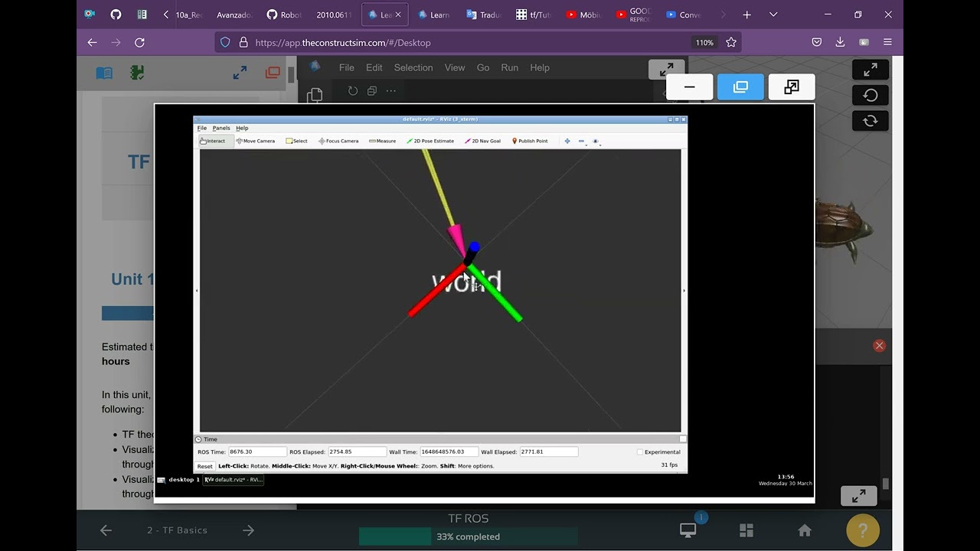Open the minus remove-tool dropdown

[582, 141]
